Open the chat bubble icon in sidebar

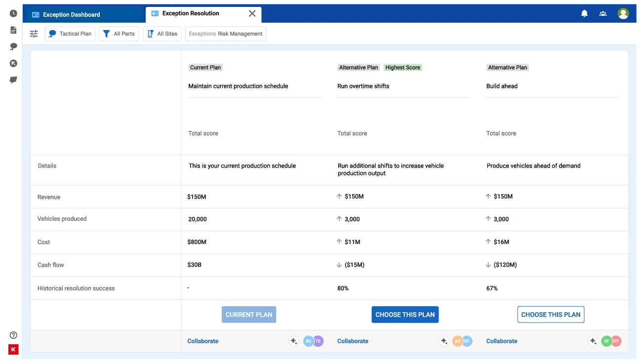pos(13,46)
